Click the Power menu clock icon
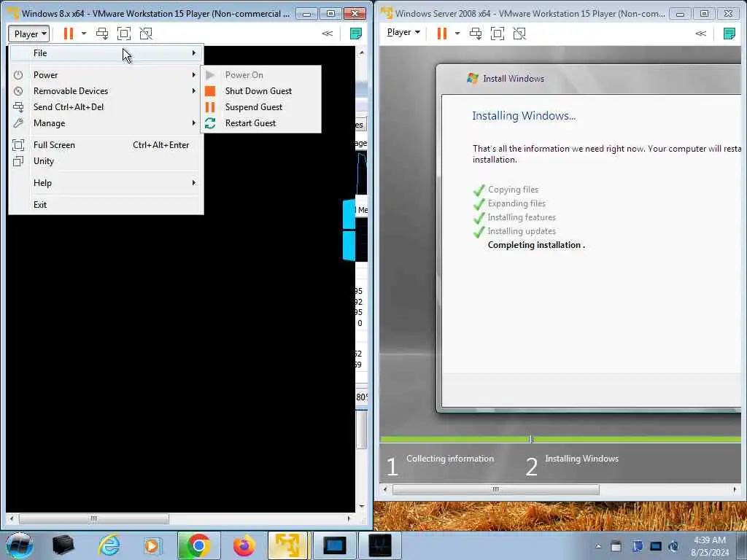The width and height of the screenshot is (747, 560). click(x=18, y=75)
